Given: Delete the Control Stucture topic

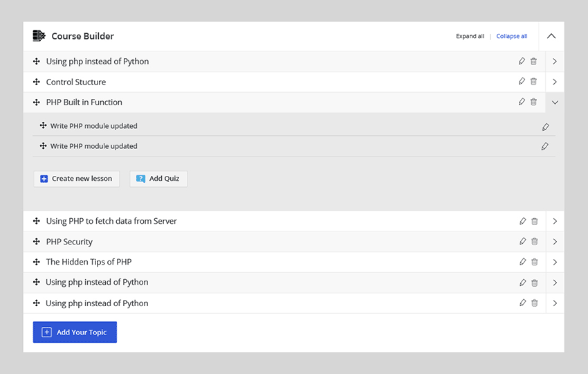Looking at the screenshot, I should tap(533, 82).
